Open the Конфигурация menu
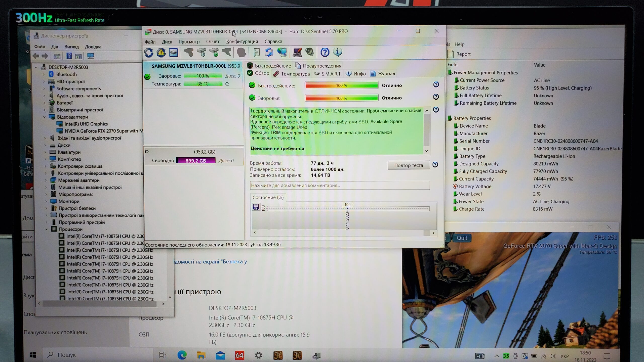 click(x=242, y=41)
